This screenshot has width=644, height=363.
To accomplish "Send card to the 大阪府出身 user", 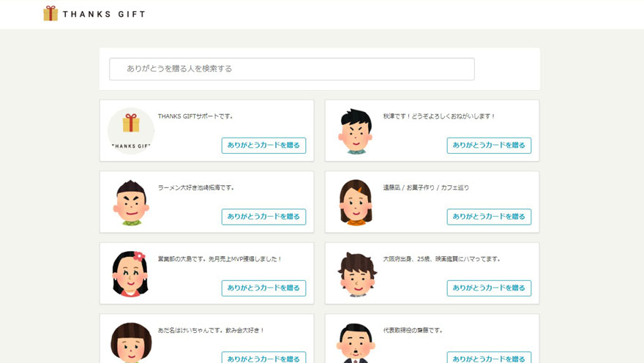I will [489, 288].
